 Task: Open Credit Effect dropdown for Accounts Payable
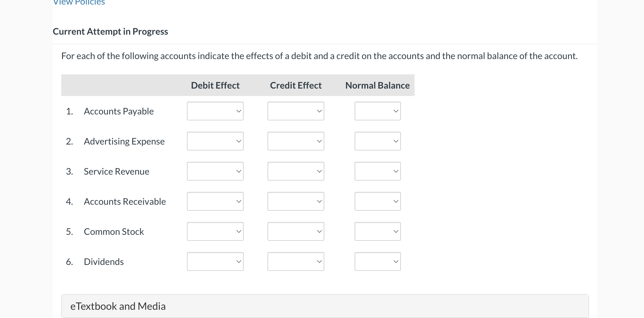tap(296, 111)
